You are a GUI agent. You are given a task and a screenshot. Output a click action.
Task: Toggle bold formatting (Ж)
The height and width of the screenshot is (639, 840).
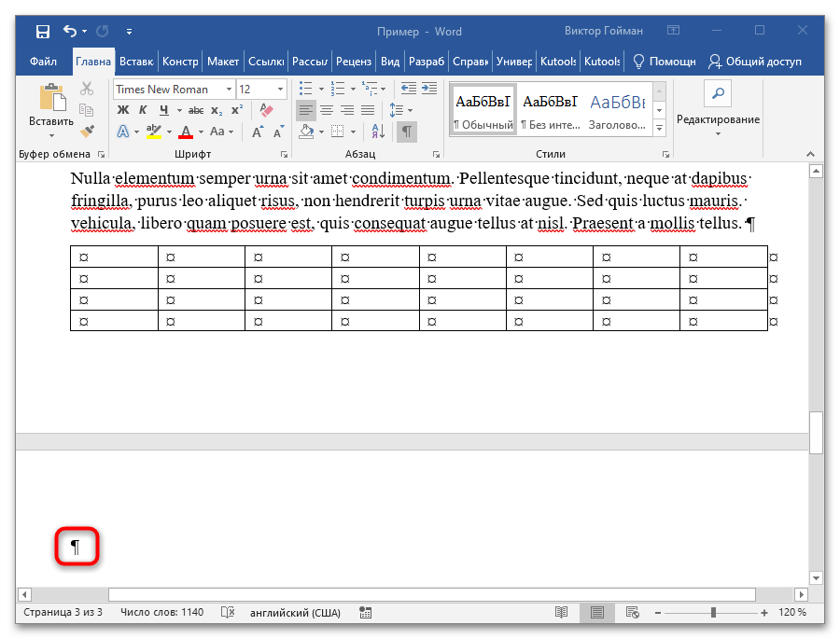123,110
